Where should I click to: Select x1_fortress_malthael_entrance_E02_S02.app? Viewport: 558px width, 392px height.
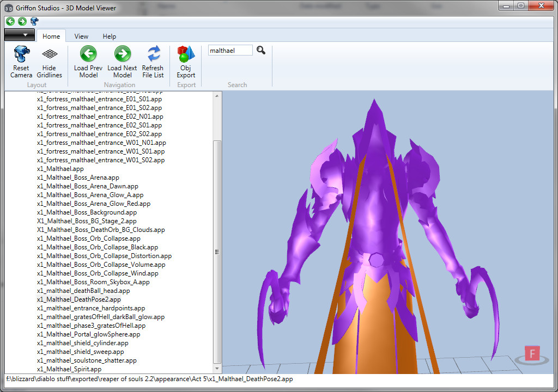click(99, 134)
